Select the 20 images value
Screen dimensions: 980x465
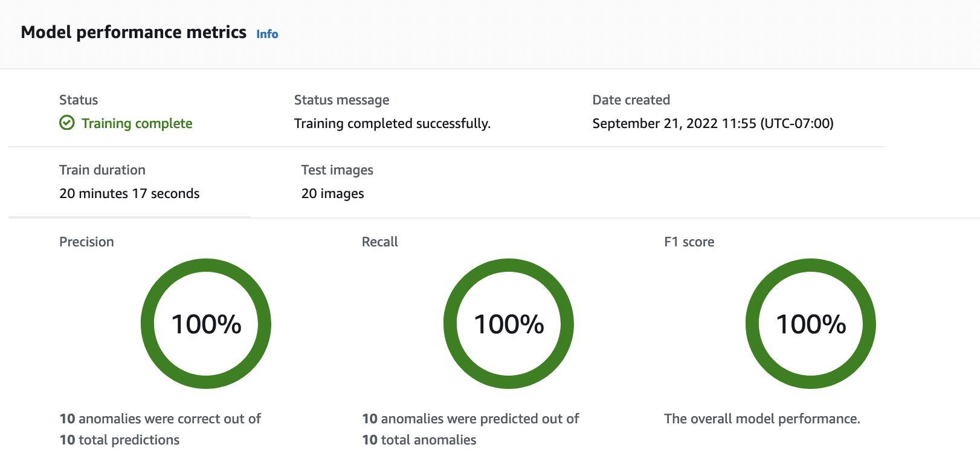pos(333,193)
